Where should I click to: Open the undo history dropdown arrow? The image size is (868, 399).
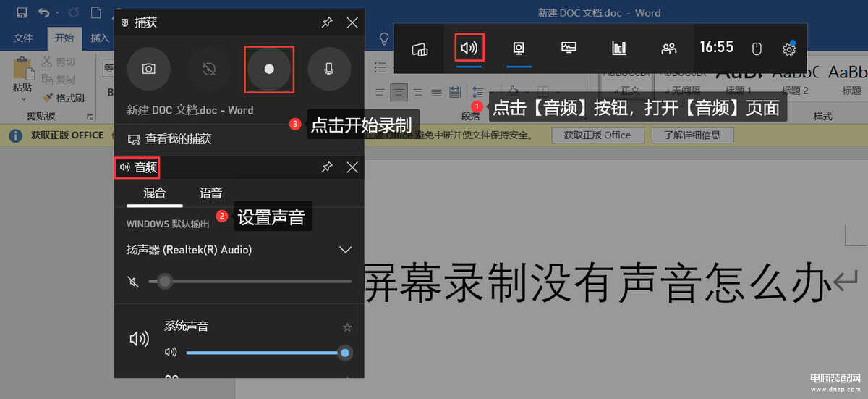[x=57, y=12]
